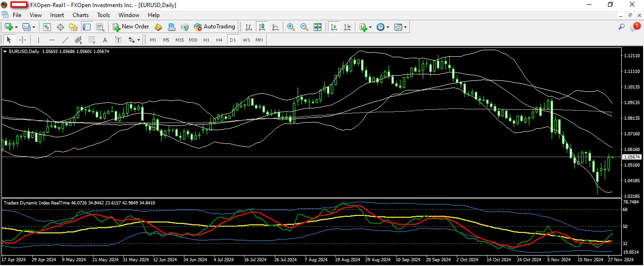Switch the timeframe to M5
Screen dimensions: 644x266
point(166,40)
